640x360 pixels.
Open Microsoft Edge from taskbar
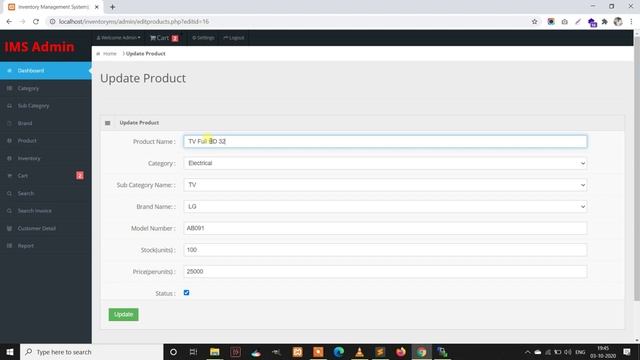coord(339,352)
